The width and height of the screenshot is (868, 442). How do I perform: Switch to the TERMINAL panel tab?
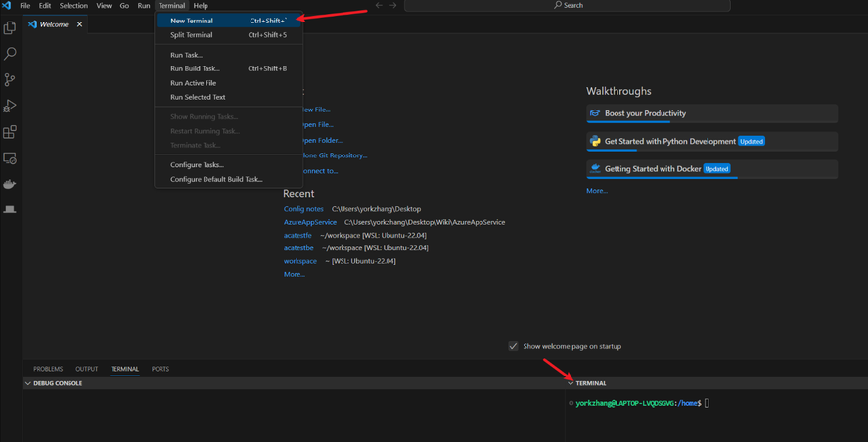pyautogui.click(x=124, y=369)
